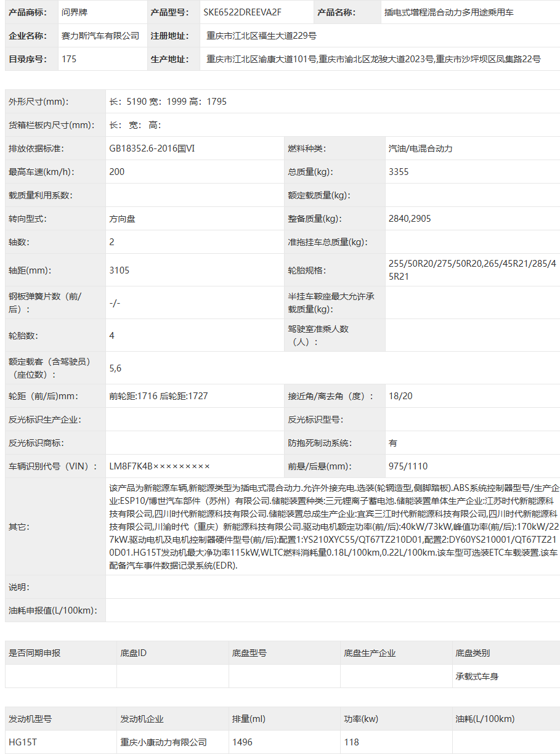Click the product model SKE6522DREEVA2F value
Screen dimensions: 560x754
(x=242, y=12)
